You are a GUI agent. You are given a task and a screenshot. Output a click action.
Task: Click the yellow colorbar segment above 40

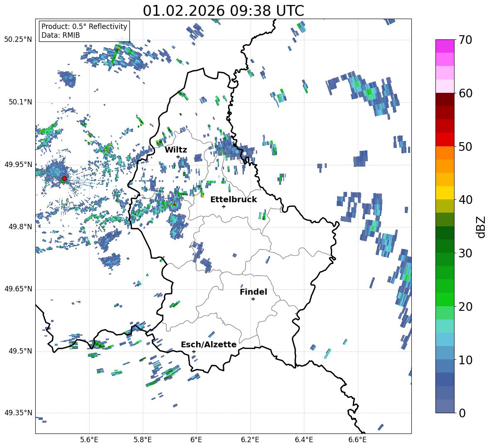pyautogui.click(x=445, y=193)
